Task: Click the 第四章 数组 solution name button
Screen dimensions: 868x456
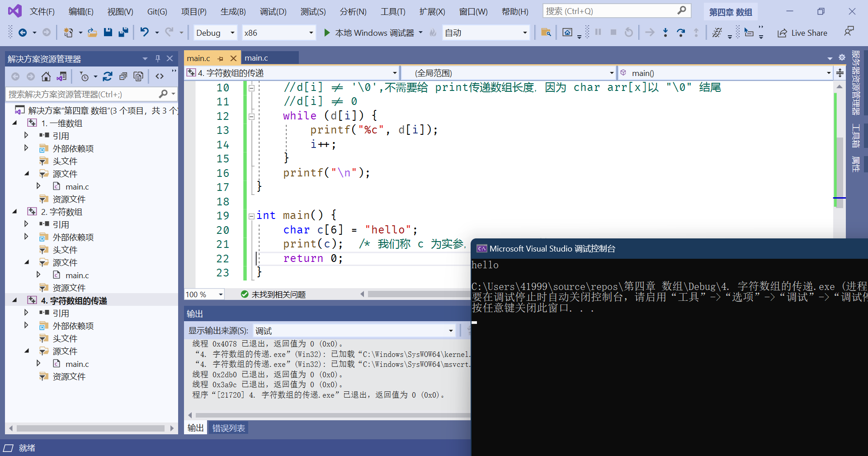Action: tap(731, 12)
